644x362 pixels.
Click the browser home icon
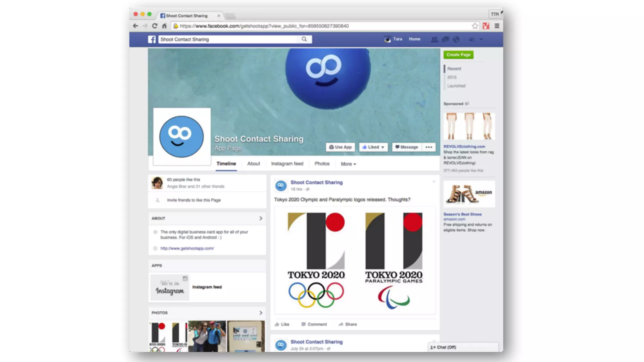[x=164, y=26]
